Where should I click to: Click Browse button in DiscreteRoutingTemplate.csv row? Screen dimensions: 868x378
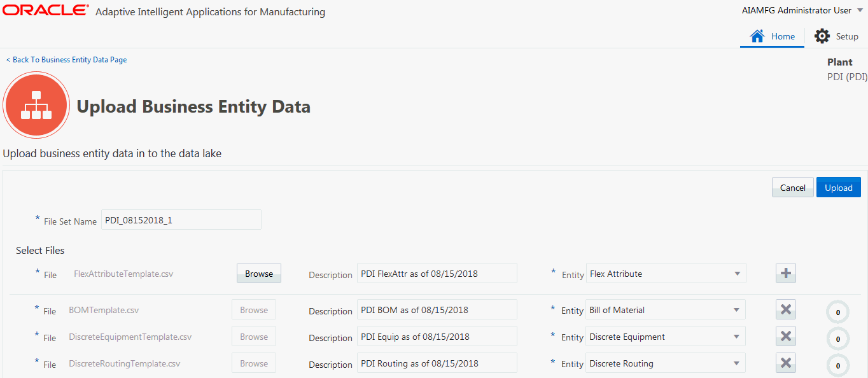(254, 363)
